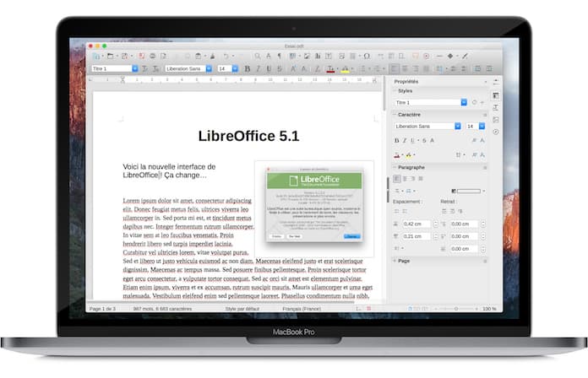Insert image icon in toolbar
Image resolution: width=588 pixels, height=378 pixels.
pyautogui.click(x=307, y=57)
